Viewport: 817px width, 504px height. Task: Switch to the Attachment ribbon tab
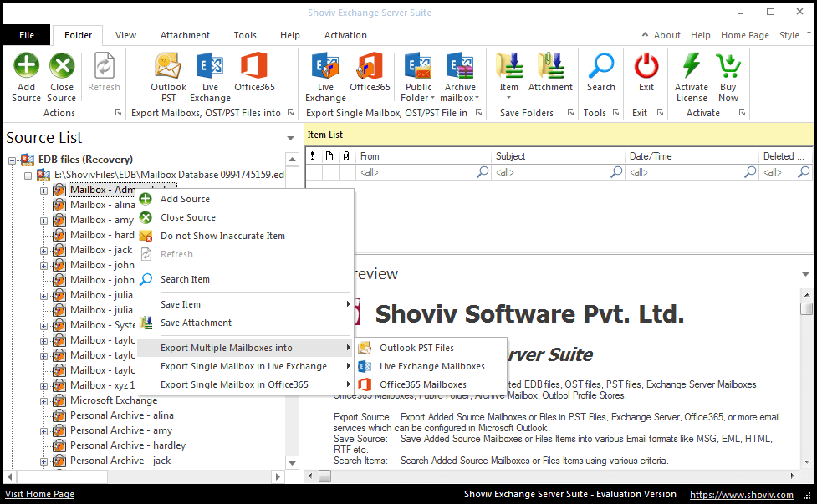(185, 35)
